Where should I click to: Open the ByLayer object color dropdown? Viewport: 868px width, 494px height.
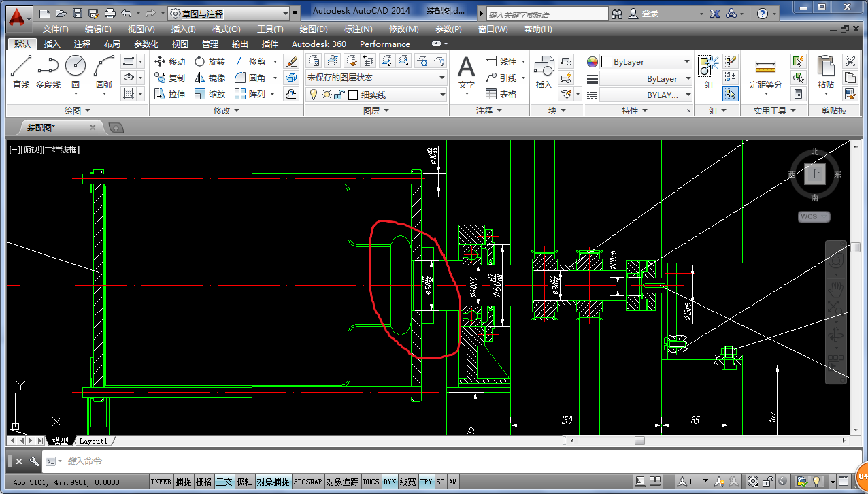point(646,61)
